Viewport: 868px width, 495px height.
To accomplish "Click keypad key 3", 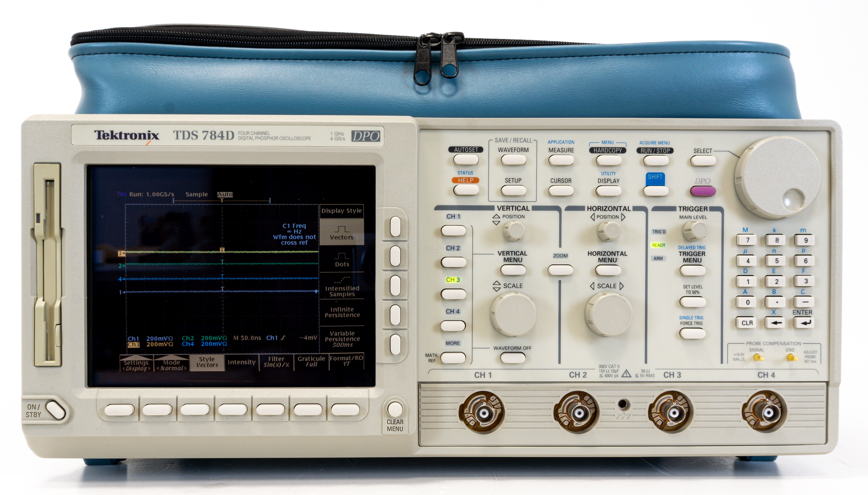I will pos(804,281).
